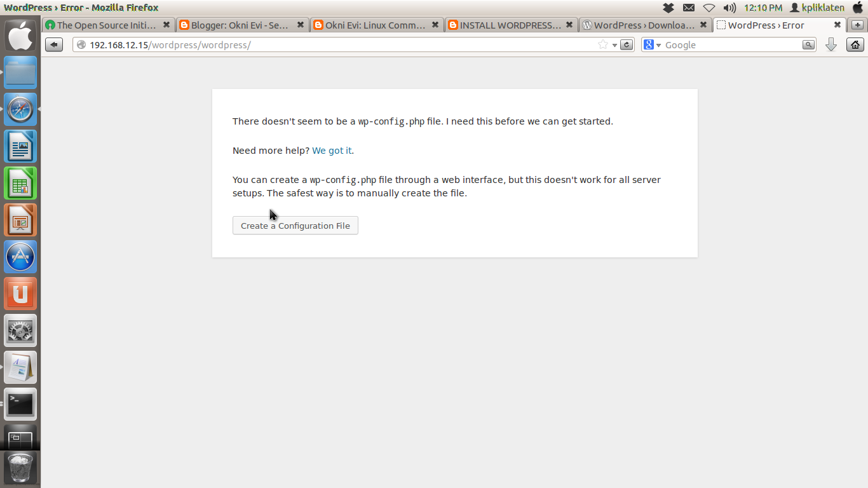Screen dimensions: 868x488
Task: Open the Apple logo launcher icon
Action: (21, 35)
